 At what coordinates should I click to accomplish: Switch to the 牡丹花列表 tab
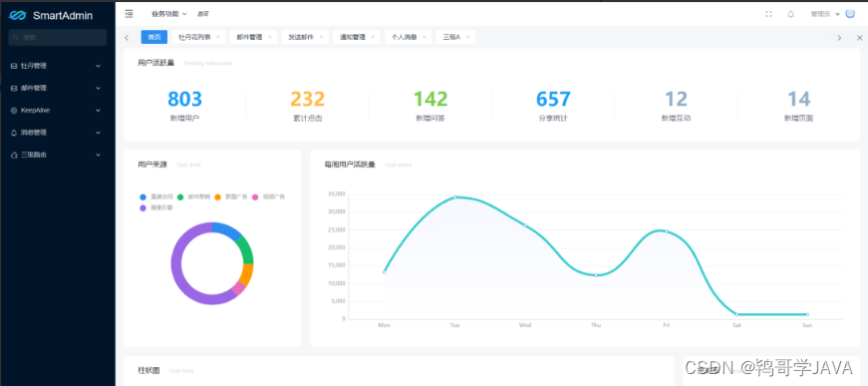coord(194,37)
